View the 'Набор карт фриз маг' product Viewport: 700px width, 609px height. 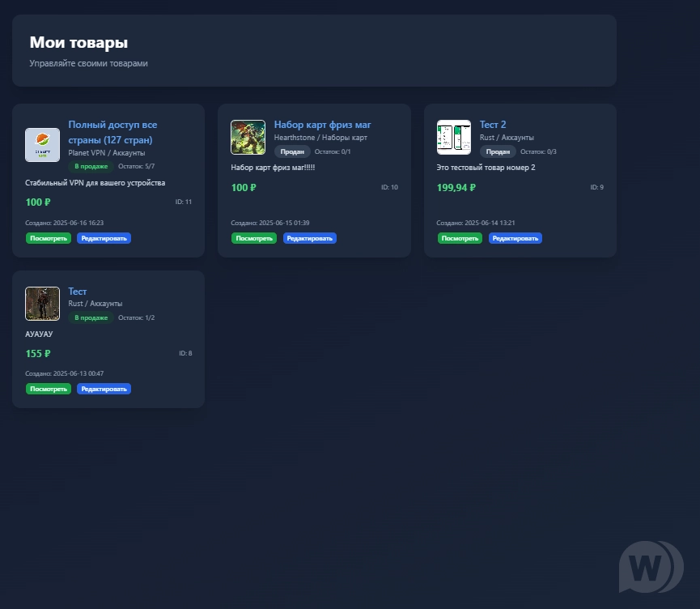tap(254, 238)
